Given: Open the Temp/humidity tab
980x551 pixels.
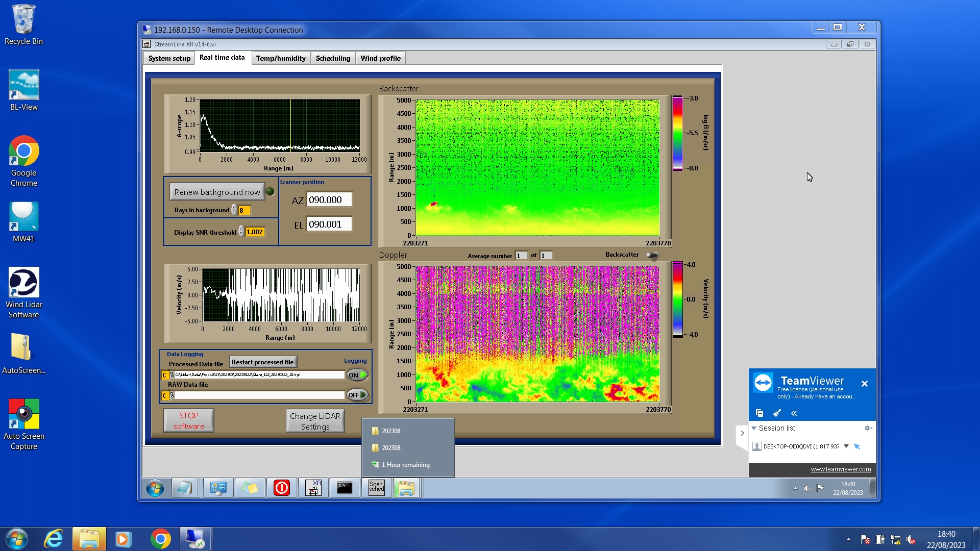Looking at the screenshot, I should point(281,58).
